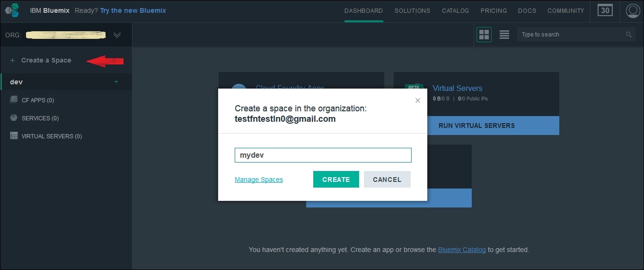Open the CATALOG menu
Image resolution: width=644 pixels, height=270 pixels.
(455, 10)
